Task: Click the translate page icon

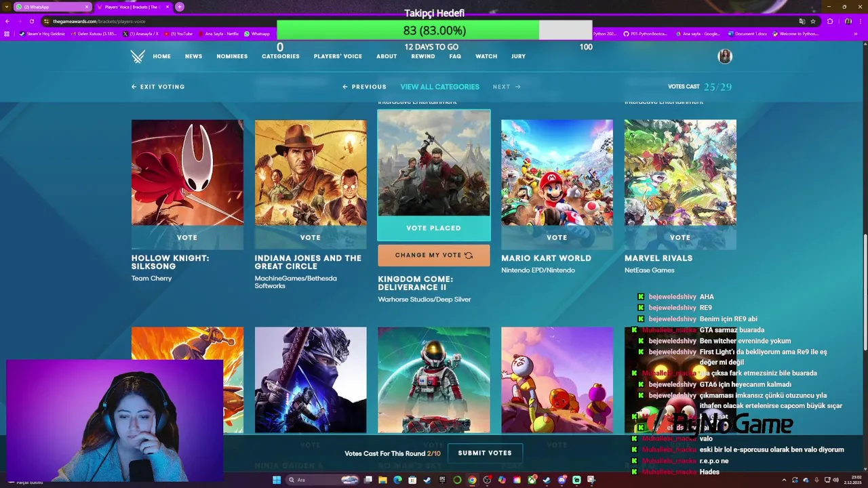Action: tap(802, 21)
